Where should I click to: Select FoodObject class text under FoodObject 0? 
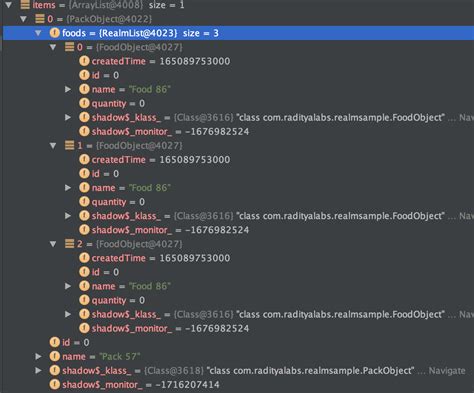click(340, 117)
